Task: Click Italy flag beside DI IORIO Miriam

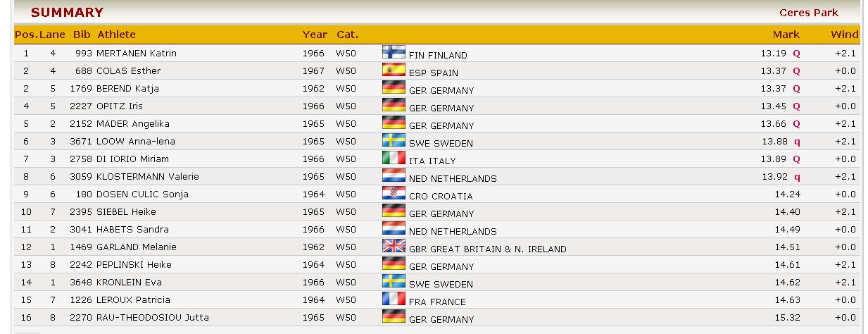Action: [x=394, y=158]
